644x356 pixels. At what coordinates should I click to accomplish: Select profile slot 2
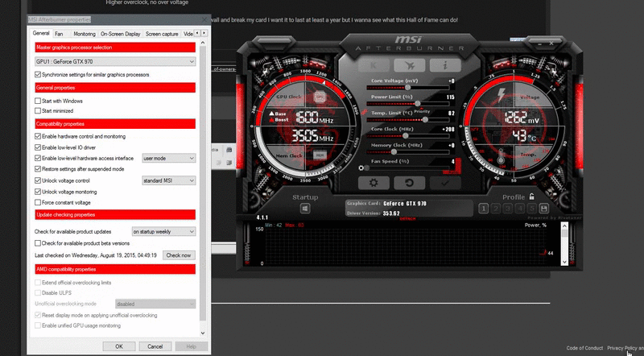tap(496, 209)
